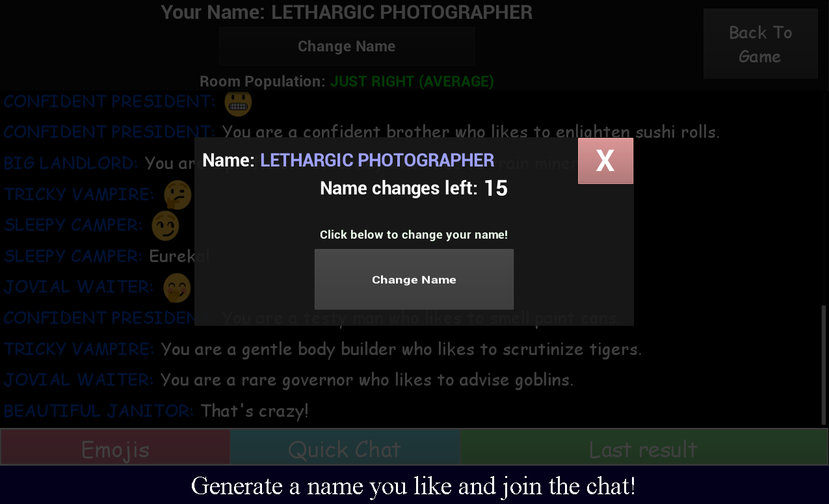Click the LETHARGIC PHOTOGRAPHER name in dialog
This screenshot has height=504, width=829.
[377, 160]
